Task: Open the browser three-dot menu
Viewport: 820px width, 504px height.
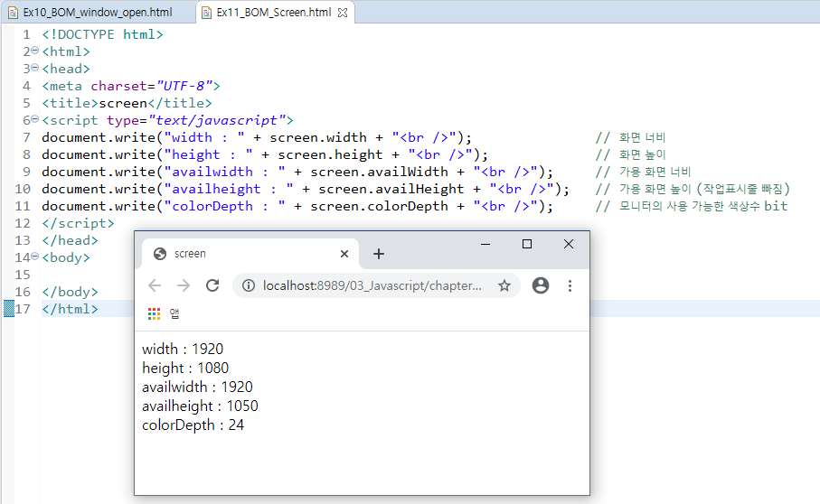Action: tap(570, 285)
